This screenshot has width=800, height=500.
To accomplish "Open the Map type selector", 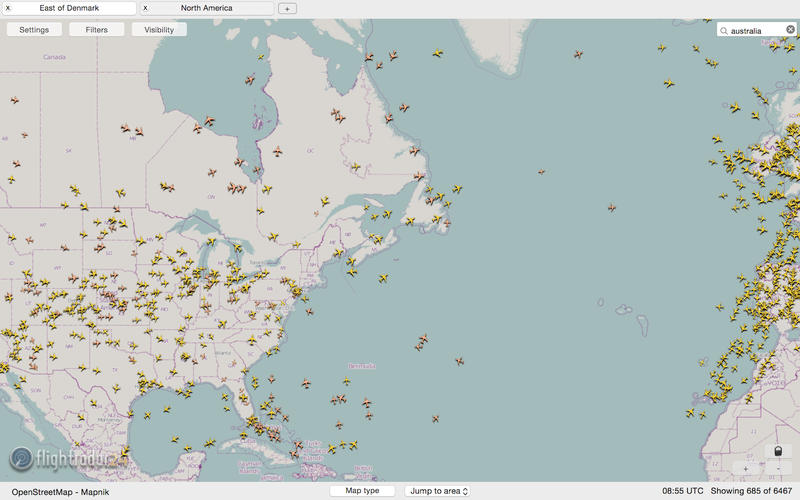I will pyautogui.click(x=362, y=491).
